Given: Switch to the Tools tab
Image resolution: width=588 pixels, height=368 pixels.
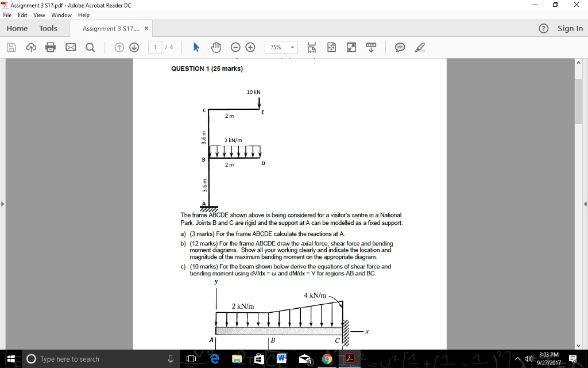Looking at the screenshot, I should [47, 28].
